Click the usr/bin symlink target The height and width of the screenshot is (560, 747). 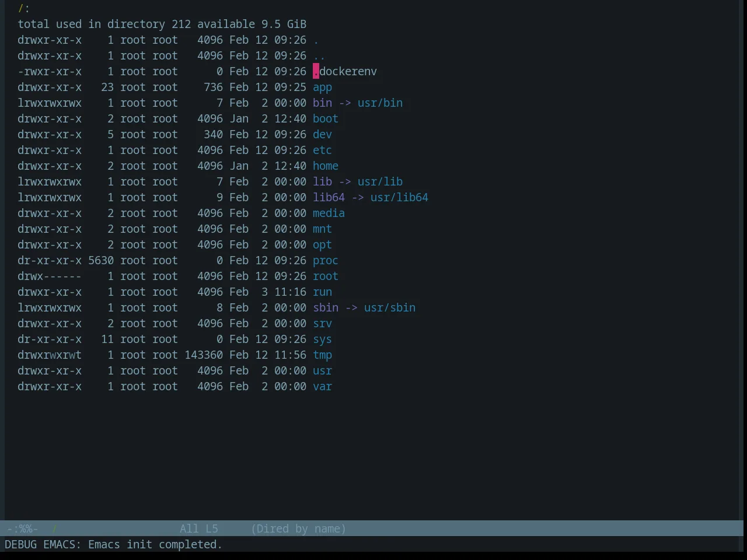380,103
